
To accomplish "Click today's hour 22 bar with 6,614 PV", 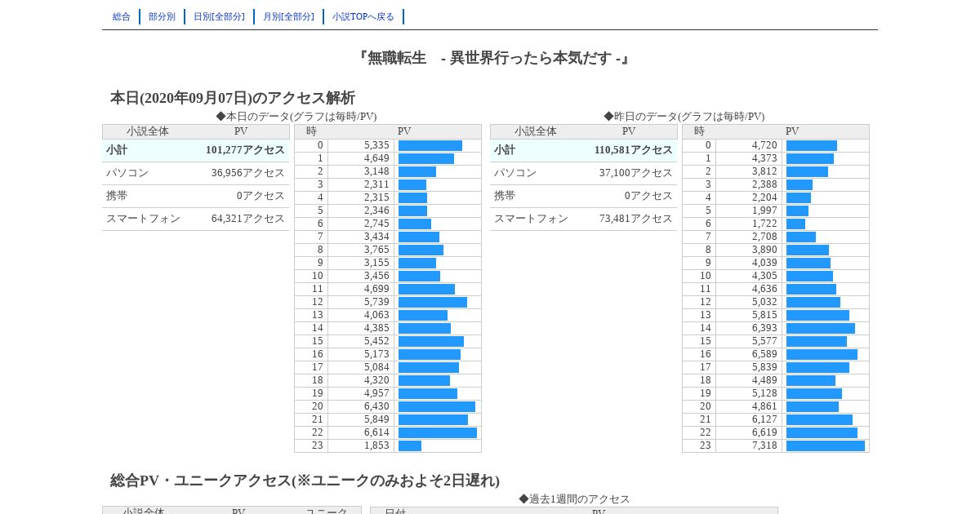I will point(438,432).
